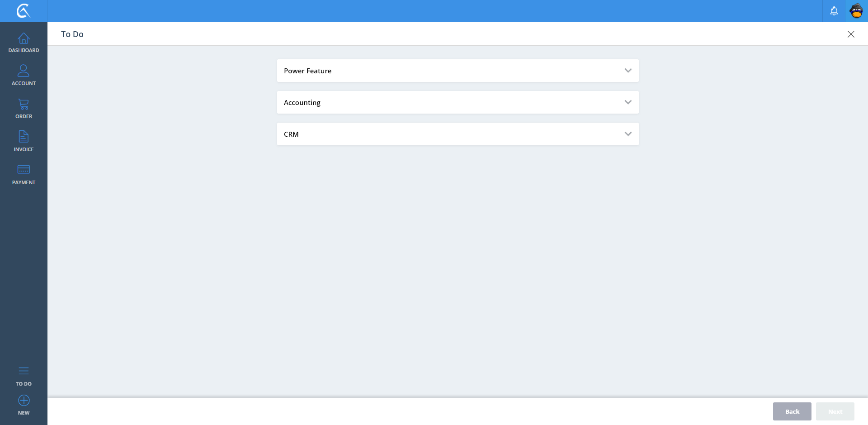Click the New plus-circle icon
868x425 pixels.
tap(24, 401)
